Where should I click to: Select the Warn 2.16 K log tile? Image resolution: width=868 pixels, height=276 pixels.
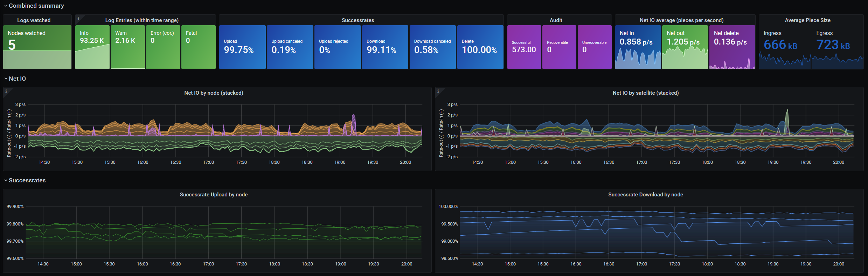coord(128,47)
